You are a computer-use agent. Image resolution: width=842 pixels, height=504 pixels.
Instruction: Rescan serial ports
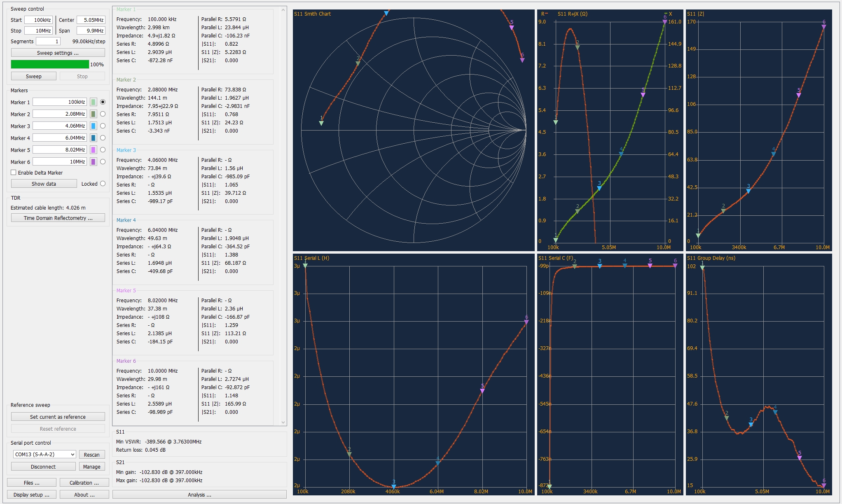(x=92, y=455)
